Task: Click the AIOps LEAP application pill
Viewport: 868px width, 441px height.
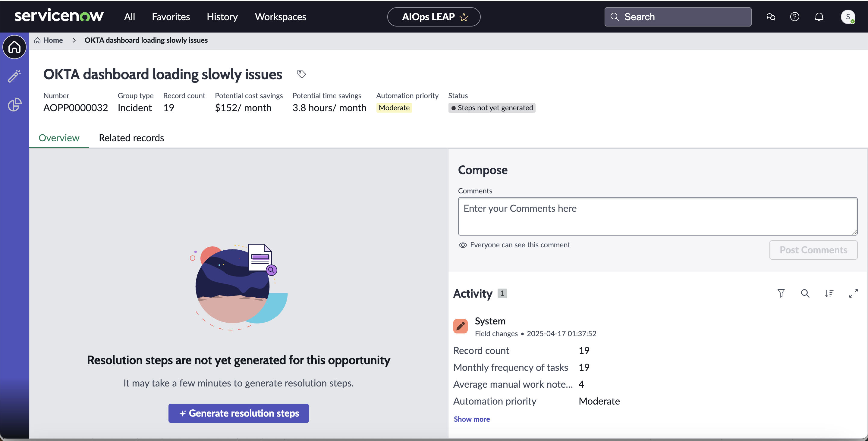Action: [434, 17]
